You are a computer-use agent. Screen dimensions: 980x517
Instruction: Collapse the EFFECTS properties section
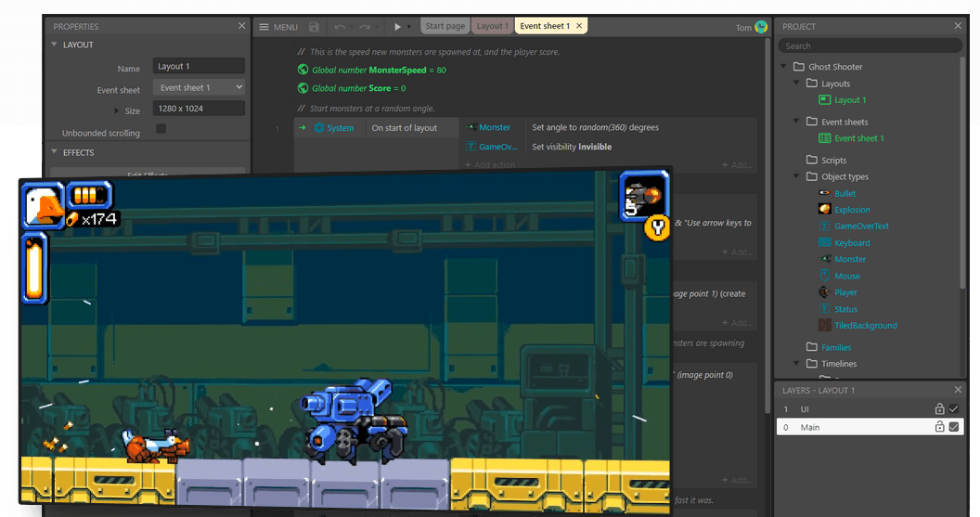[55, 152]
